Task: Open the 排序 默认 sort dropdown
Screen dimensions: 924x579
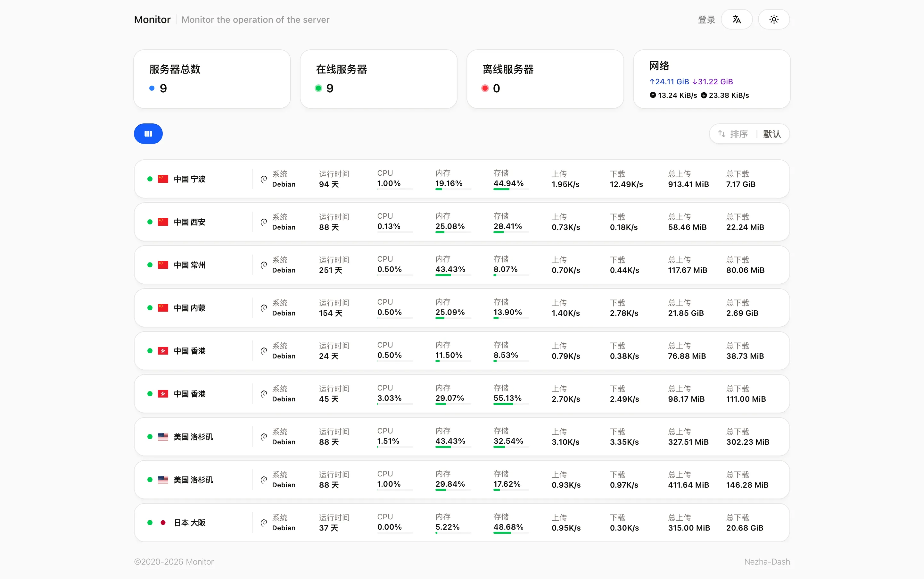Action: click(x=749, y=134)
